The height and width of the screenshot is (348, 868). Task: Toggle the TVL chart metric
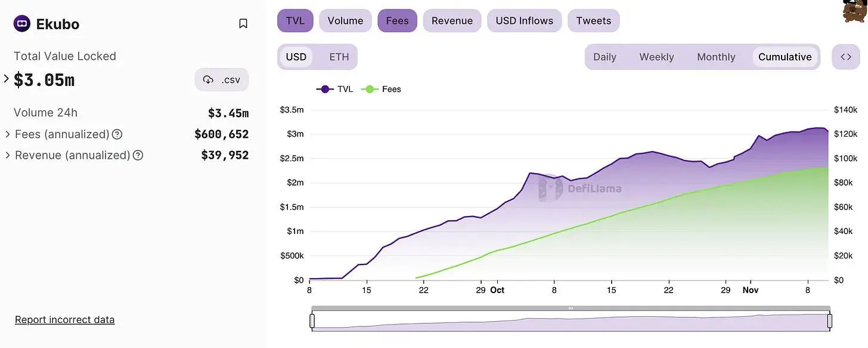(x=295, y=21)
